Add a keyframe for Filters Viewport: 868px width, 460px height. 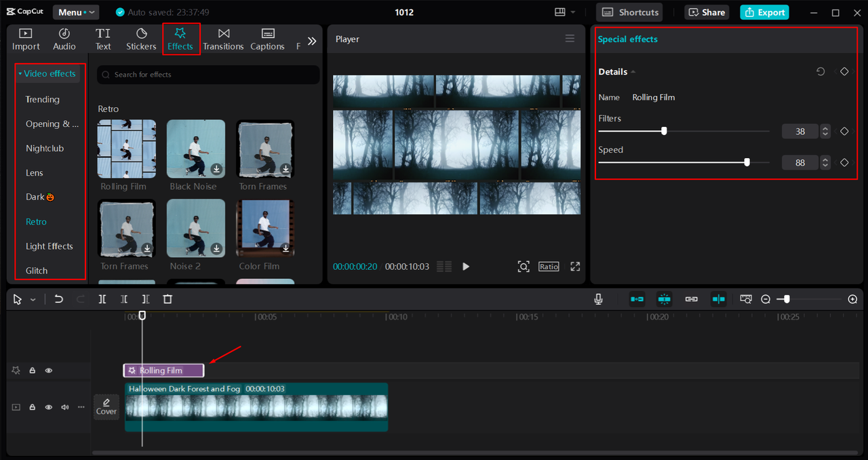point(844,132)
